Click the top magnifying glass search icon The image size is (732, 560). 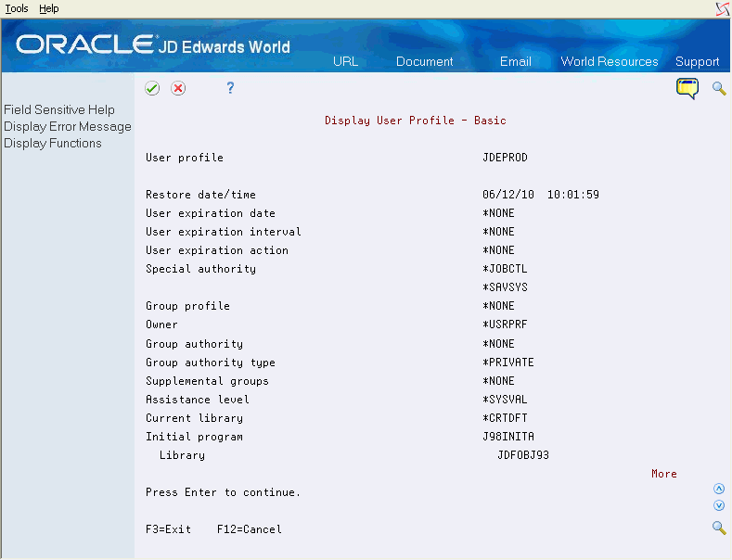click(719, 88)
